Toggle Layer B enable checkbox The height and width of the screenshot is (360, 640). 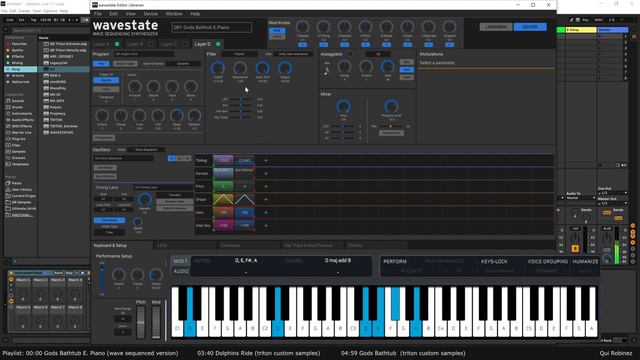tap(151, 44)
